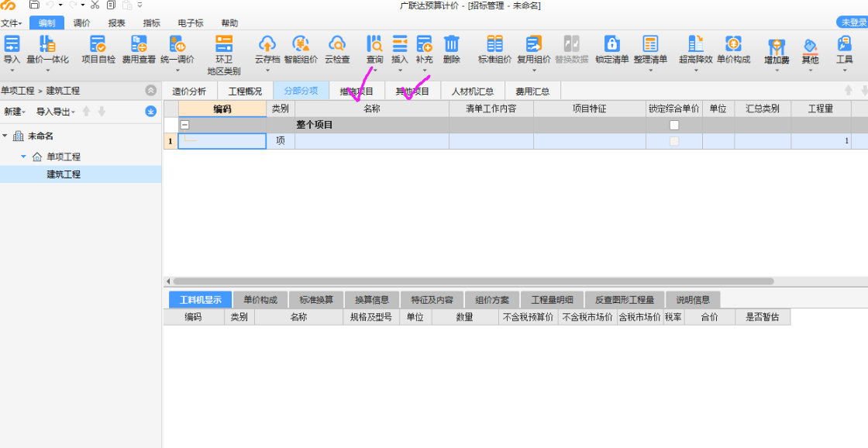This screenshot has height=448, width=868.
Task: Click the 锁定清单 lock icon
Action: [x=611, y=43]
